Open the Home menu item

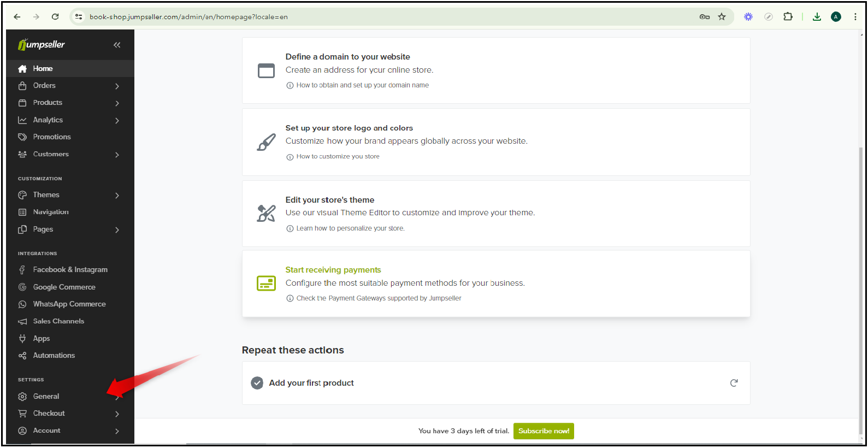pyautogui.click(x=70, y=69)
